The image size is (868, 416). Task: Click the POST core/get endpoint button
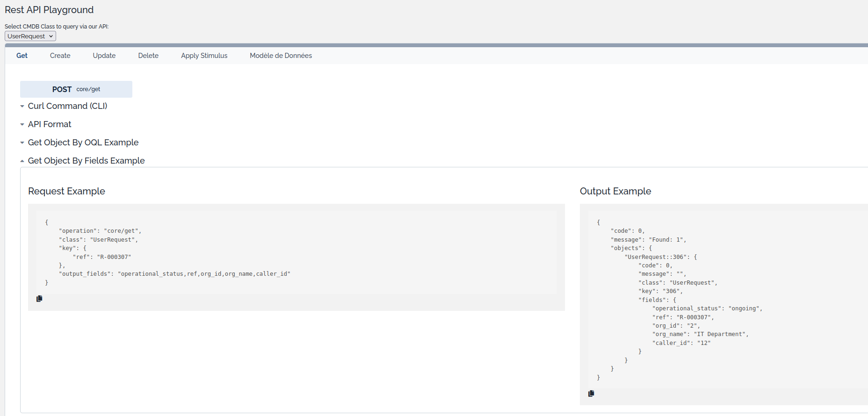(76, 89)
